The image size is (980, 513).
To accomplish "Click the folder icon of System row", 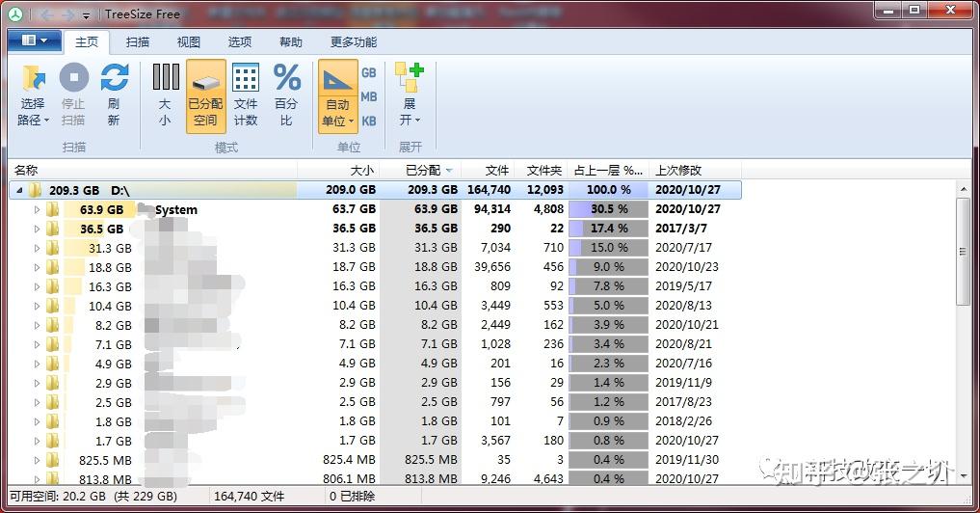I will [52, 209].
